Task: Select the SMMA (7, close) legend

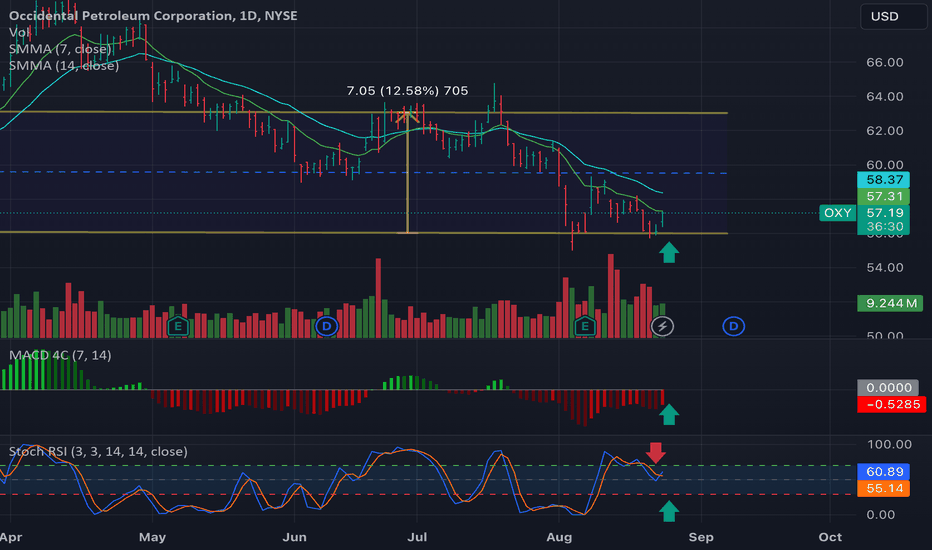Action: pos(60,49)
